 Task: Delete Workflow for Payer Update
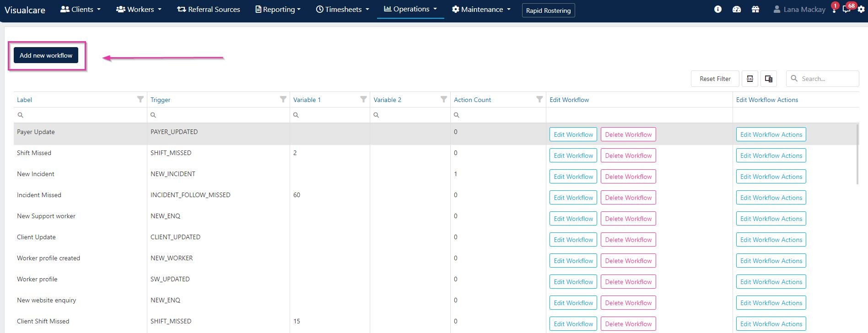[x=628, y=134]
